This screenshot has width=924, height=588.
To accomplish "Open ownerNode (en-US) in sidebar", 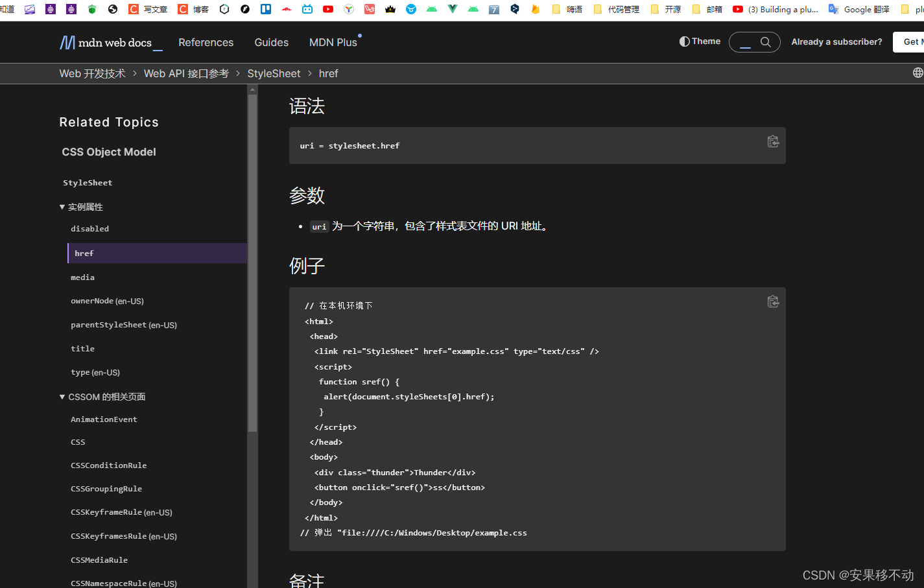I will pyautogui.click(x=107, y=301).
